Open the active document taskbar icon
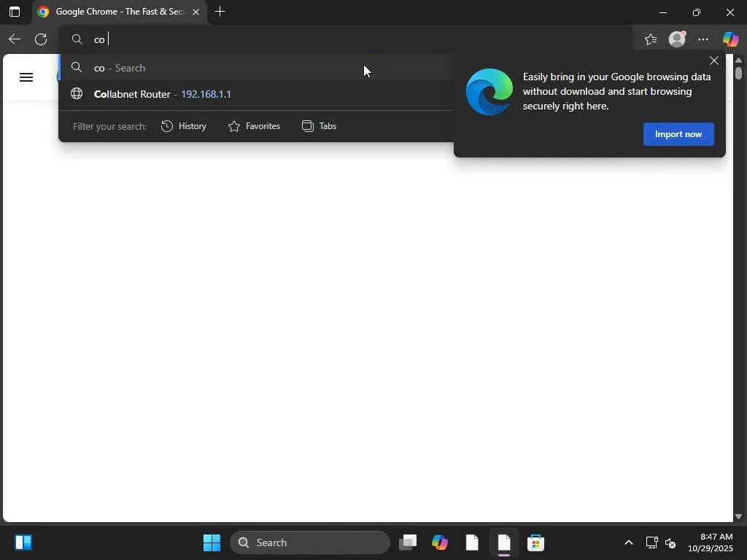The height and width of the screenshot is (560, 747). pyautogui.click(x=504, y=542)
